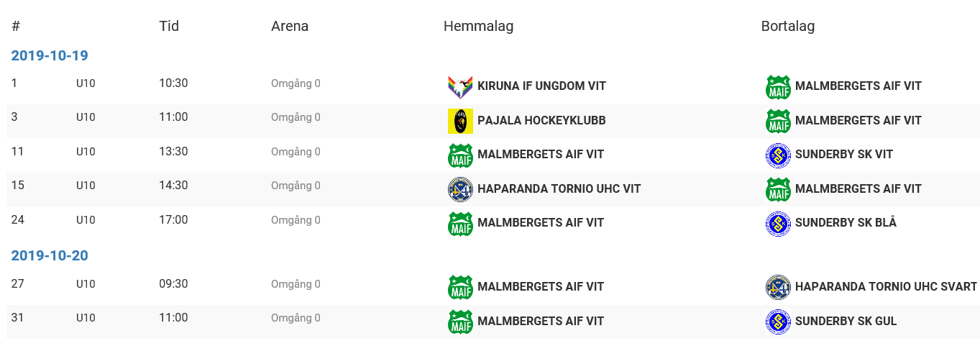Click MAIF logo in match 1 row

[778, 86]
